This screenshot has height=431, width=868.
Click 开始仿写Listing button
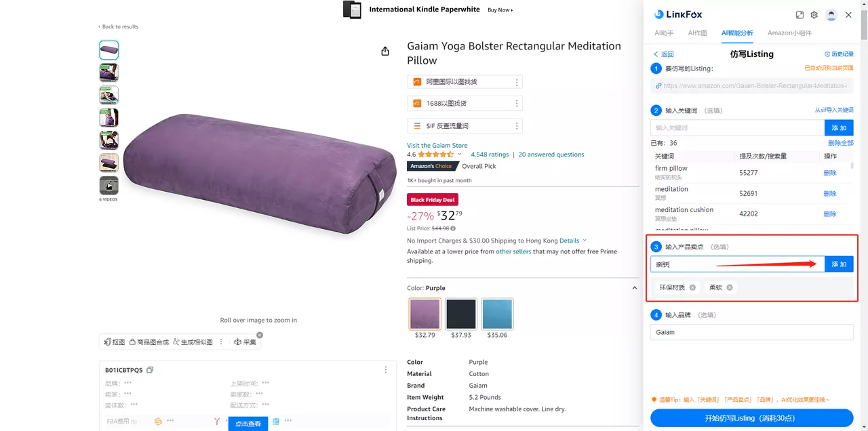point(751,418)
